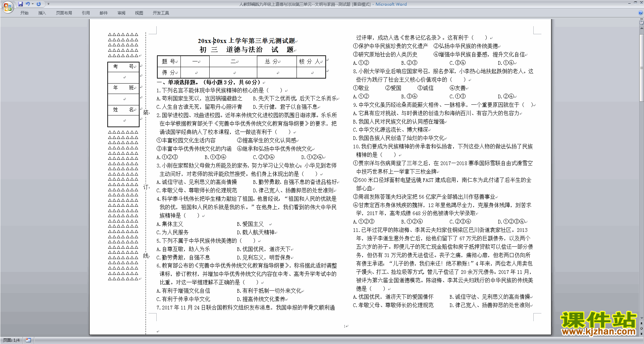Screen dimensions: 644x344
Task: Click the vertical scrollbar up arrow
Action: (x=641, y=28)
